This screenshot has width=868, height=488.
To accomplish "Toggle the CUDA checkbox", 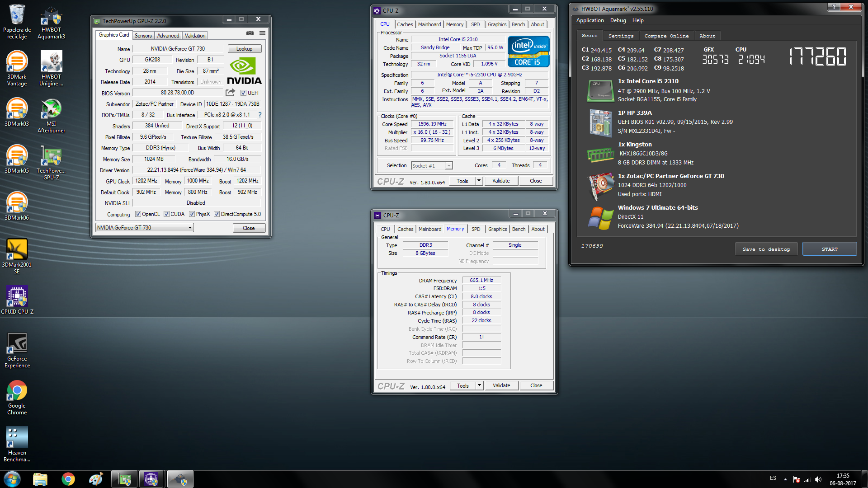I will click(x=166, y=214).
